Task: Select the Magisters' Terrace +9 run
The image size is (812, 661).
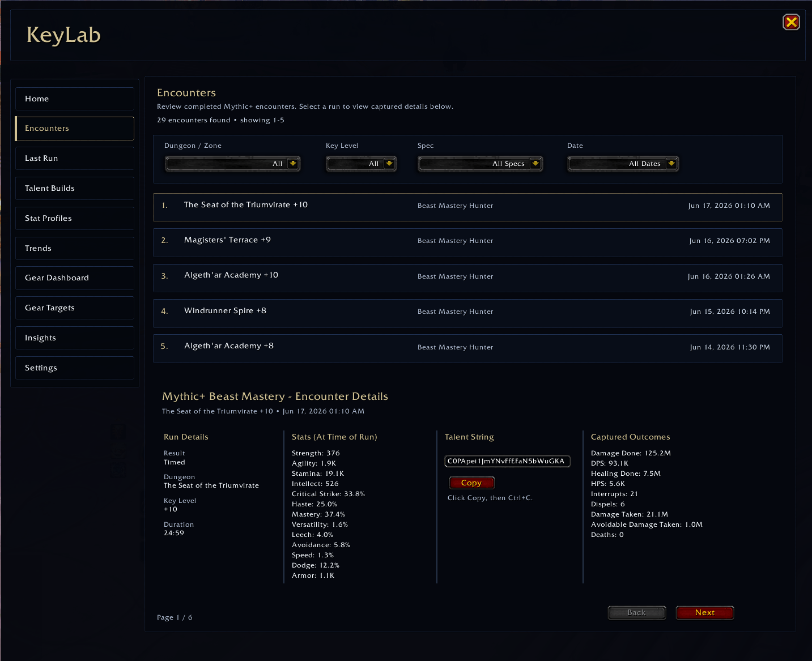Action: 467,242
